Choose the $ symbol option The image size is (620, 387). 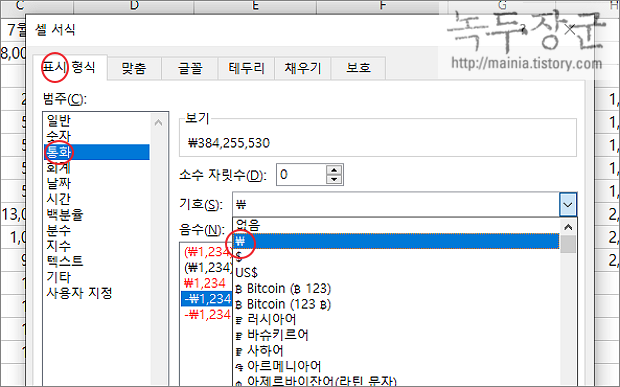[397, 257]
